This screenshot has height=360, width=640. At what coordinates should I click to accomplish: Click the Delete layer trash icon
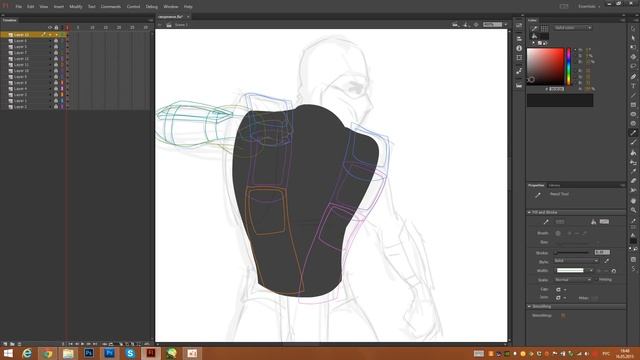[x=19, y=344]
